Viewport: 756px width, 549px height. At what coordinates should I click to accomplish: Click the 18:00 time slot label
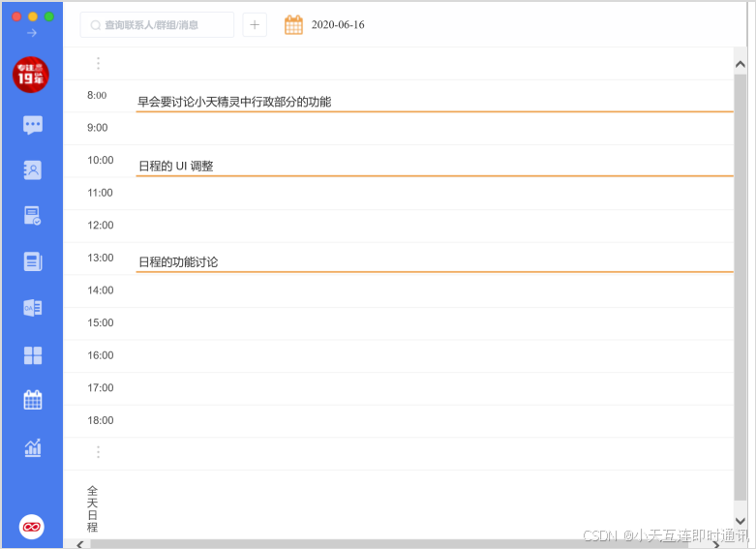coord(101,420)
